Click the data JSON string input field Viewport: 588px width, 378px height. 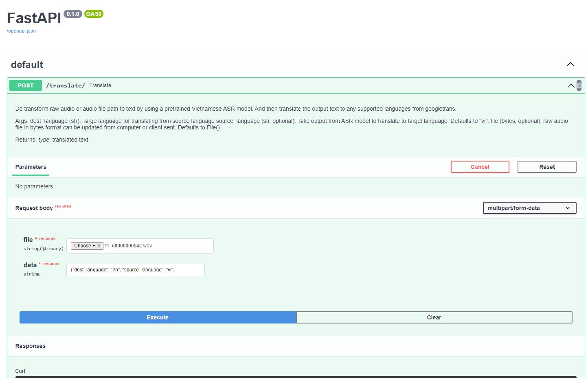tap(136, 270)
